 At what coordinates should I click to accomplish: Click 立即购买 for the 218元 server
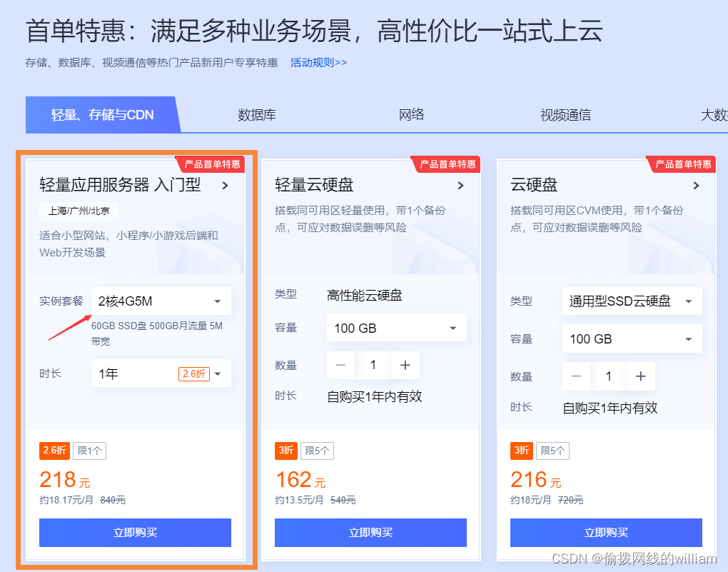tap(135, 533)
